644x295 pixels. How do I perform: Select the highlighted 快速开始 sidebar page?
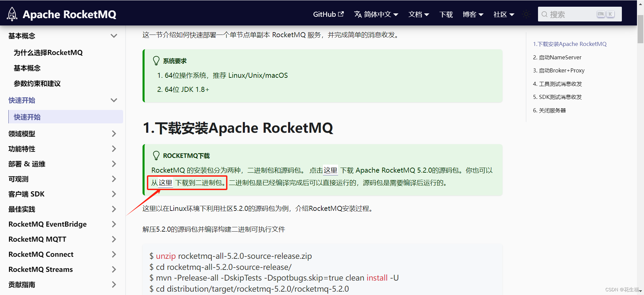[66, 117]
